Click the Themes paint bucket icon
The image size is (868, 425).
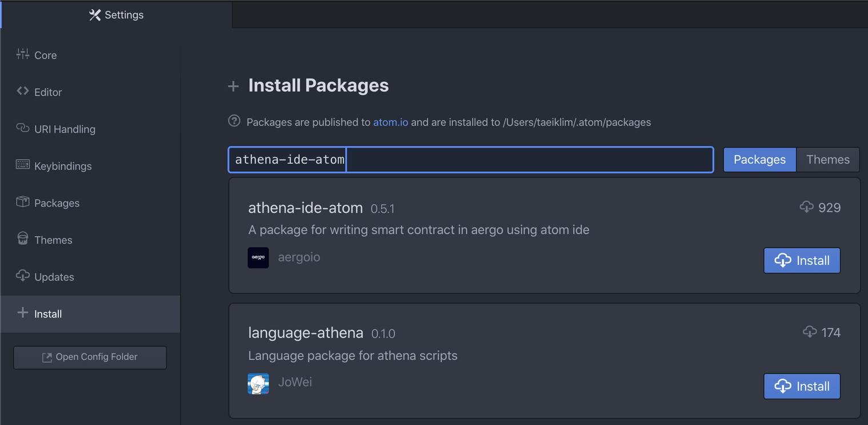[23, 239]
